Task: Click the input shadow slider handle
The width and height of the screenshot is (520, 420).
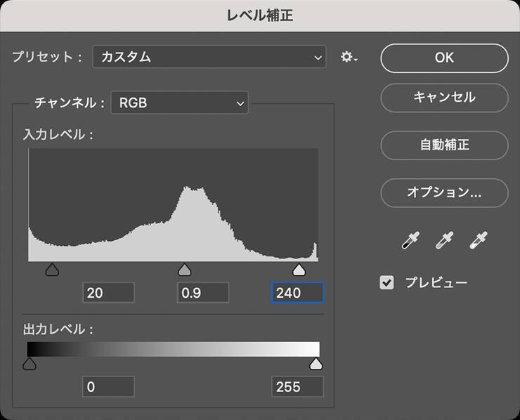Action: point(51,270)
